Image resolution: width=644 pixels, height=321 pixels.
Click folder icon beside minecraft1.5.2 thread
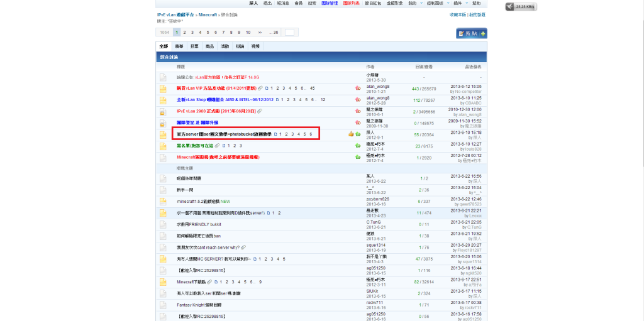coord(162,202)
